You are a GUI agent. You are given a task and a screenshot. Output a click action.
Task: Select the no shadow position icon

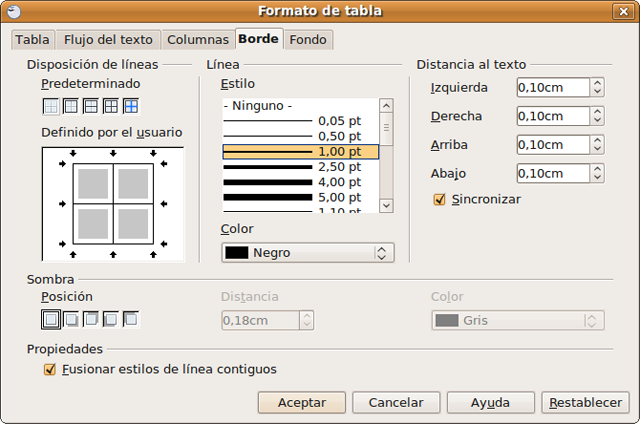tap(50, 319)
